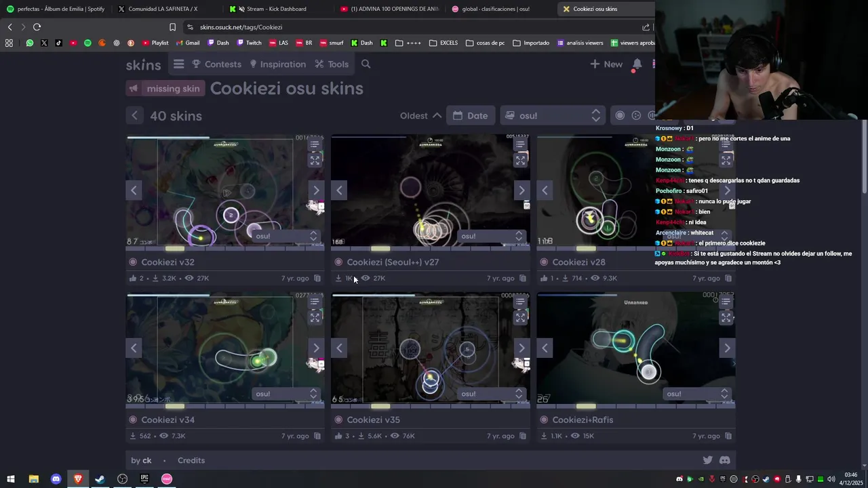Click the stream chat scrollbar

pos(865,157)
